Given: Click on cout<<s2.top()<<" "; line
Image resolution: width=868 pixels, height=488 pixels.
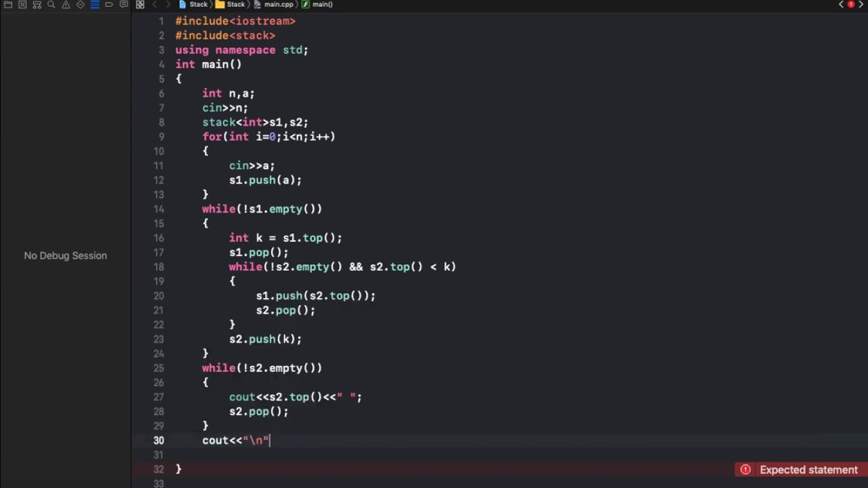Looking at the screenshot, I should point(296,397).
